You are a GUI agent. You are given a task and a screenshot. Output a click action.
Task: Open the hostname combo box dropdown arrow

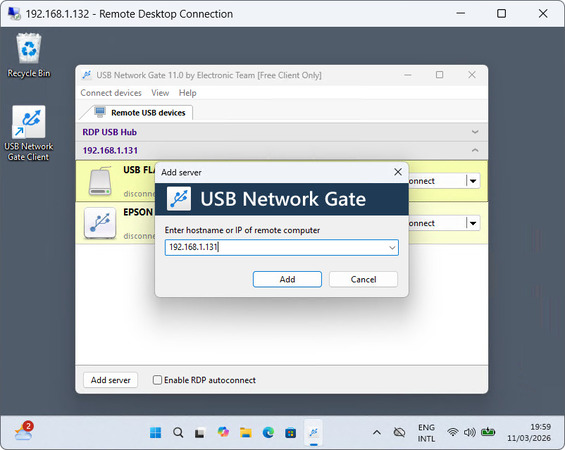tap(392, 248)
